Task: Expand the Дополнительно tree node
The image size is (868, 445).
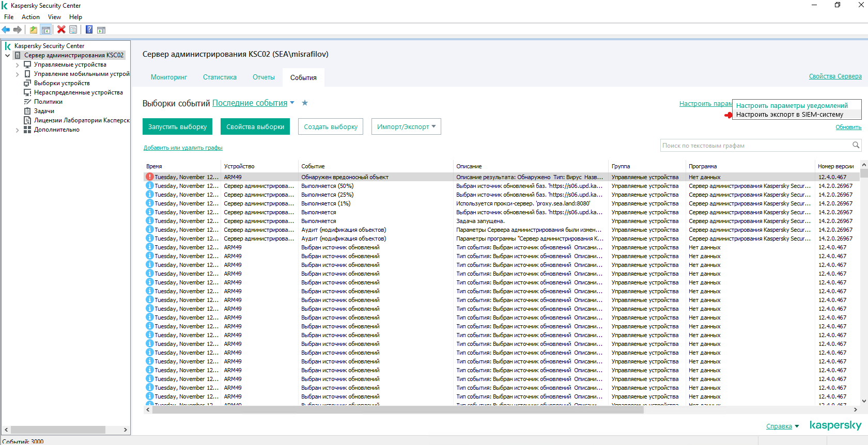Action: click(x=17, y=130)
